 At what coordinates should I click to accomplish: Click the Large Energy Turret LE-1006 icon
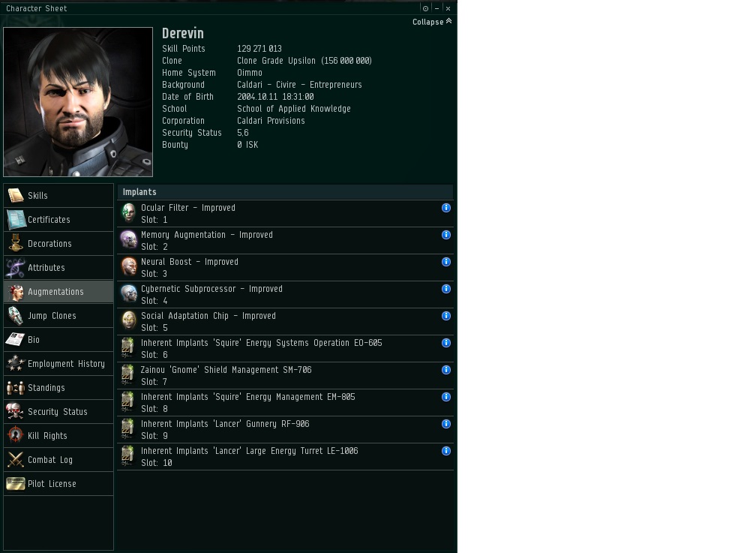(128, 456)
